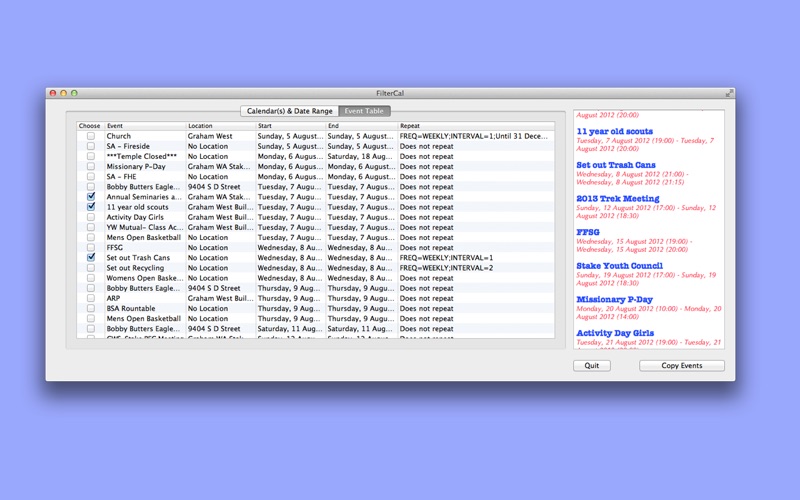Sort the table by the Event column header

point(144,126)
